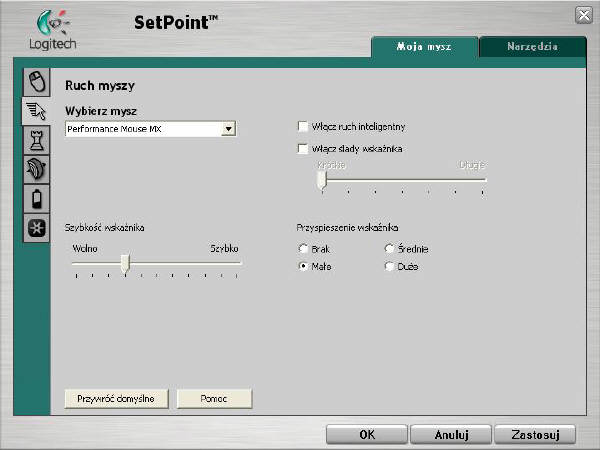This screenshot has width=600, height=450.
Task: Click the 'Zastosuj' button
Action: point(535,434)
